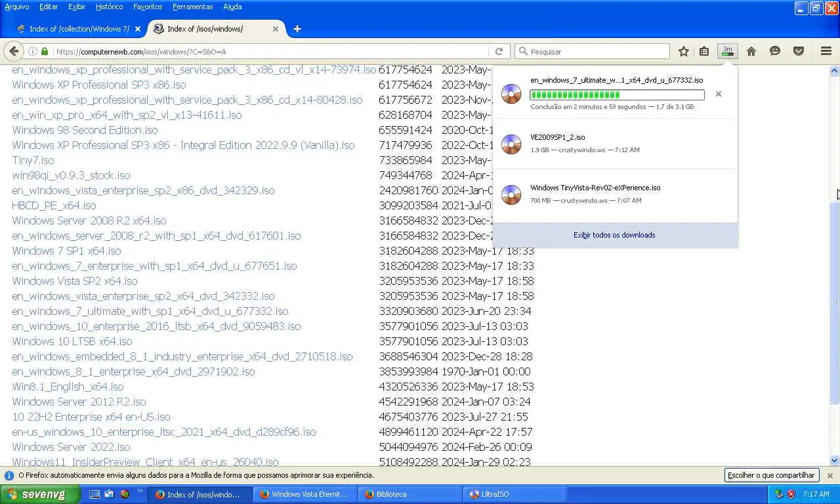Open site info icon in address bar
This screenshot has height=504, width=840.
point(32,51)
